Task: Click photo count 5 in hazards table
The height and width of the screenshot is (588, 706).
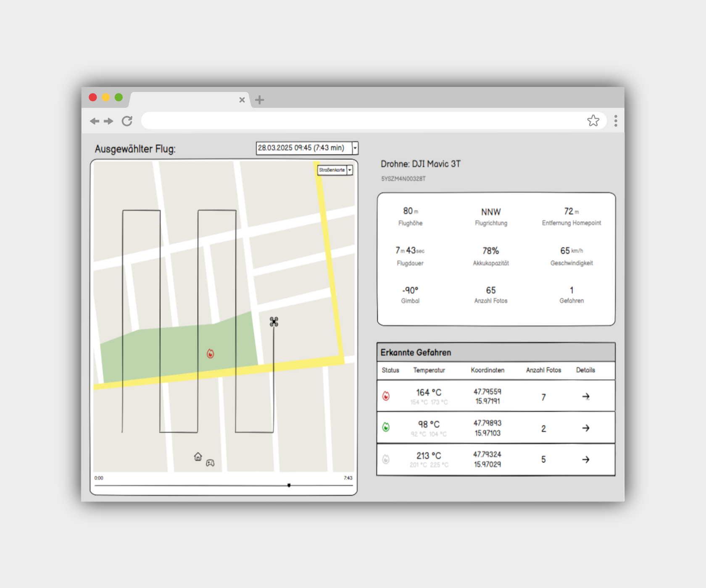Action: 543,459
